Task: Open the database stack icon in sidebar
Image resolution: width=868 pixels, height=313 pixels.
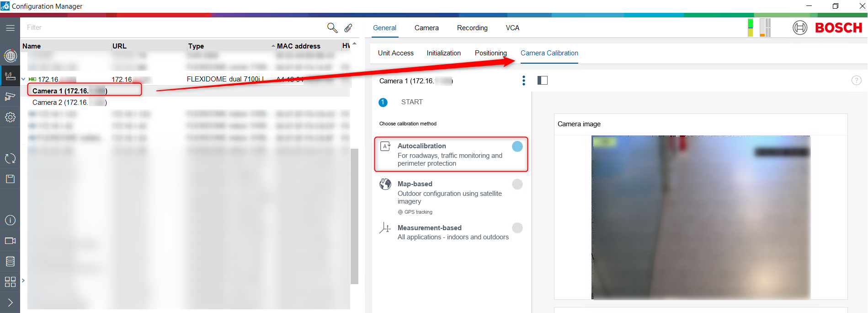Action: pyautogui.click(x=10, y=261)
